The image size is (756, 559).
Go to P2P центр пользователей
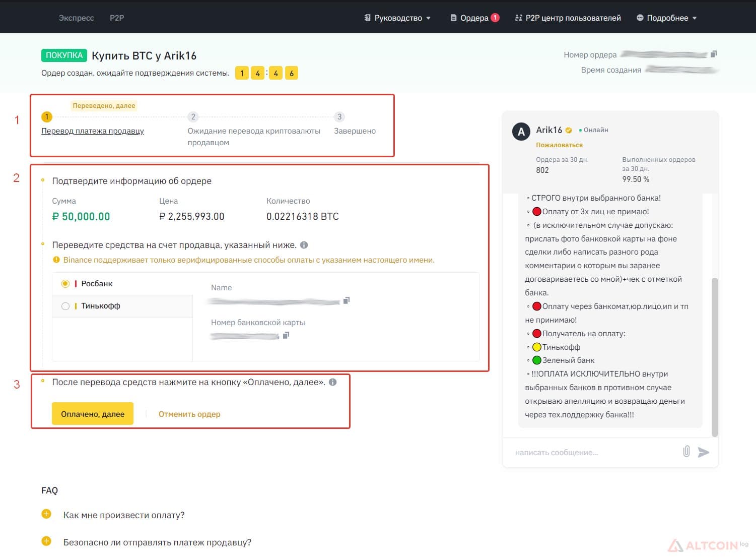[x=568, y=18]
